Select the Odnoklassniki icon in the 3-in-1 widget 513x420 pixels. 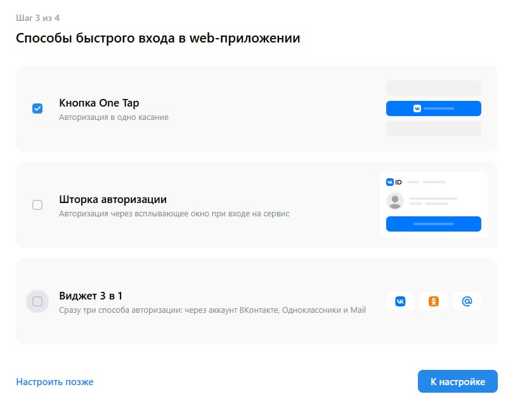[x=434, y=301]
